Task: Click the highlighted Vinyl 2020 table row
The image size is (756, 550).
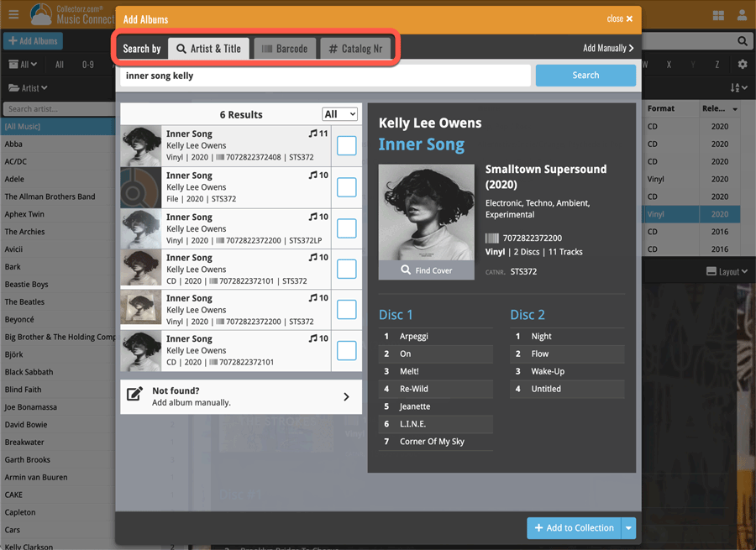Action: tap(691, 214)
